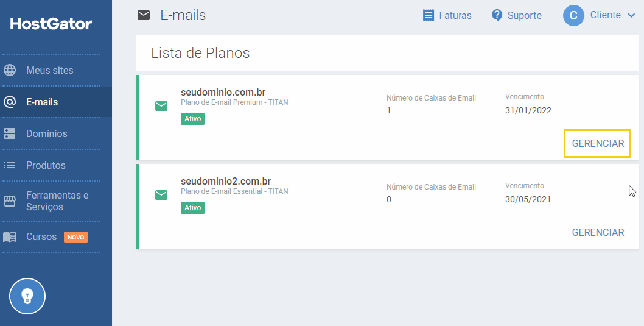Viewport: 644px width, 326px height.
Task: Click the Suporte question mark icon
Action: coord(497,16)
